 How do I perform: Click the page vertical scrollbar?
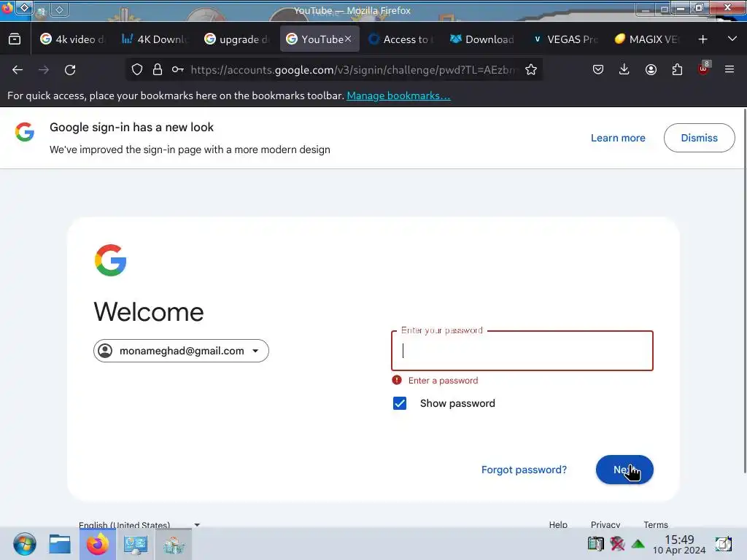(x=745, y=290)
